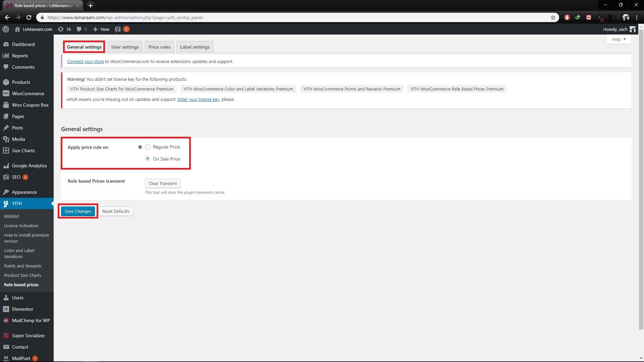Viewport: 644px width, 362px height.
Task: Click the Media sidebar icon
Action: pyautogui.click(x=6, y=139)
